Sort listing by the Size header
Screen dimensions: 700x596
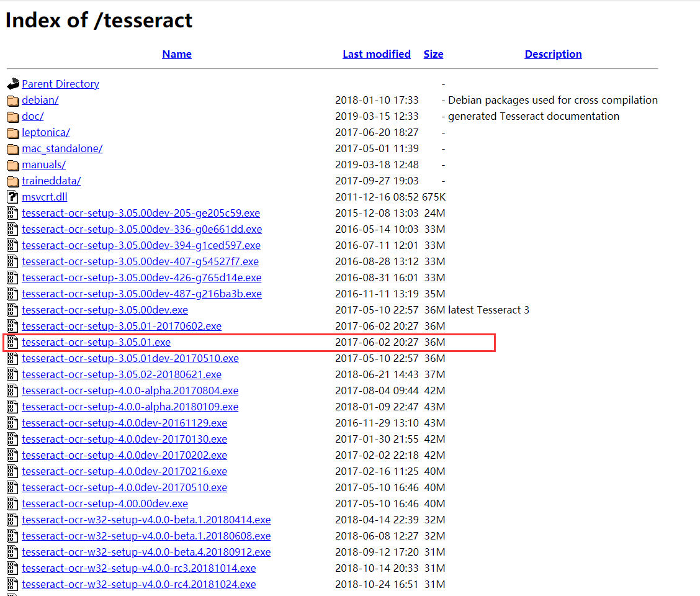pyautogui.click(x=433, y=54)
